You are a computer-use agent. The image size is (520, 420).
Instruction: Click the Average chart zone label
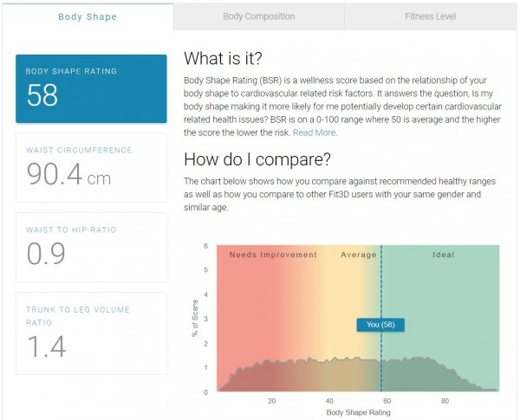tap(359, 255)
